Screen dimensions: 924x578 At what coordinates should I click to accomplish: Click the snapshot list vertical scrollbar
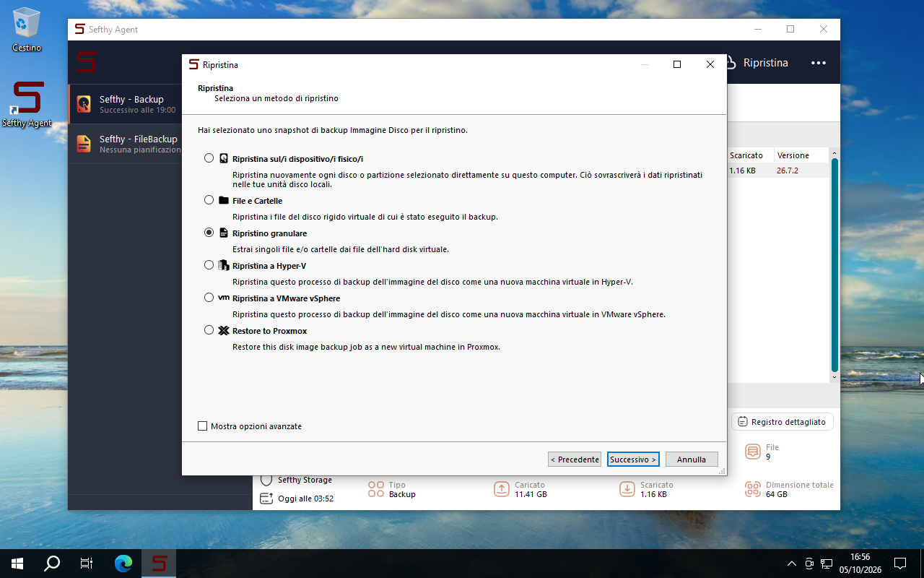[x=834, y=265]
